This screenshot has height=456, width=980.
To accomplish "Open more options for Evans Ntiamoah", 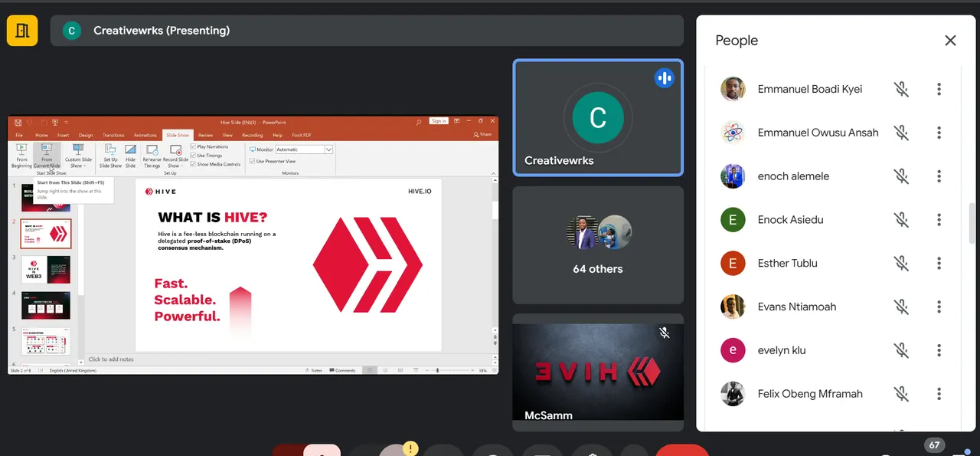I will tap(939, 307).
